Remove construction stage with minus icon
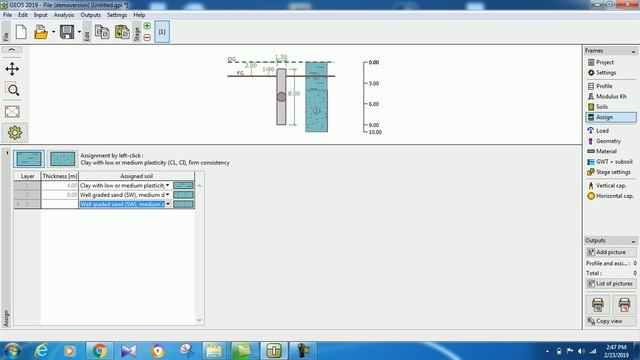This screenshot has width=640, height=360. pyautogui.click(x=147, y=37)
